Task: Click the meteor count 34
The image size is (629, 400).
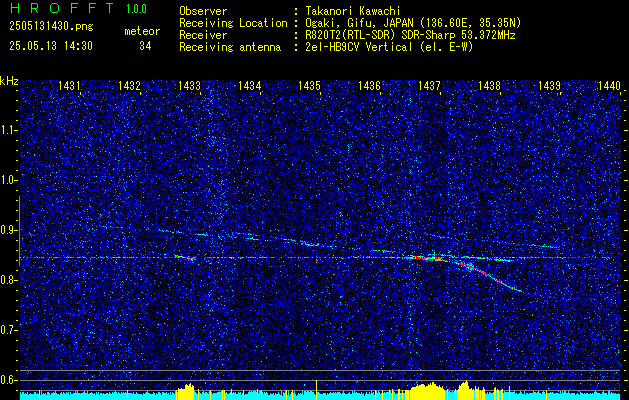Action: [x=145, y=46]
